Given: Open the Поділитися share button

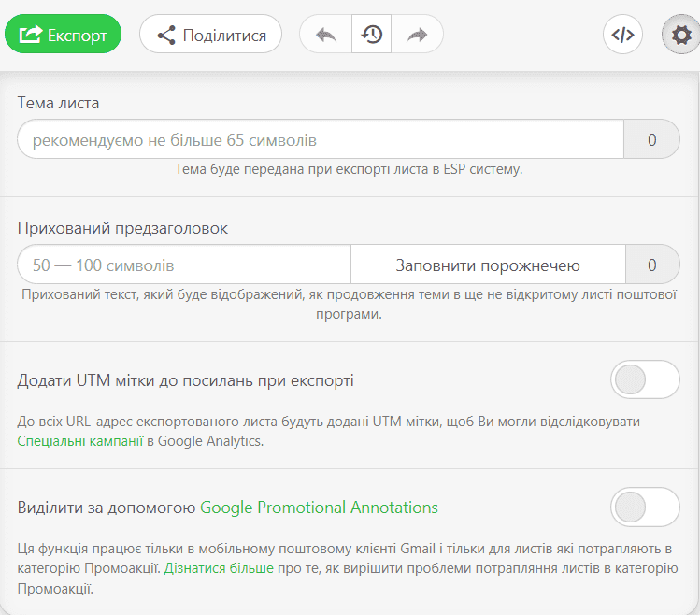Looking at the screenshot, I should (x=210, y=35).
